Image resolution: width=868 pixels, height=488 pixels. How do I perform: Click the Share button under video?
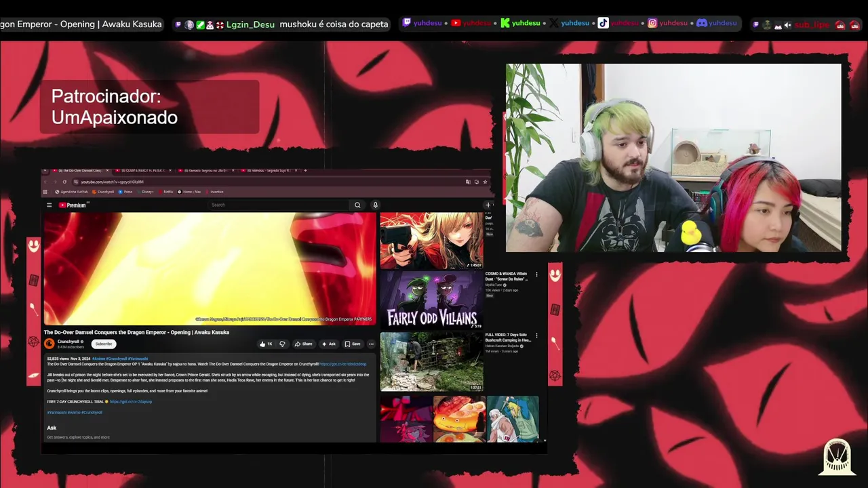click(304, 344)
